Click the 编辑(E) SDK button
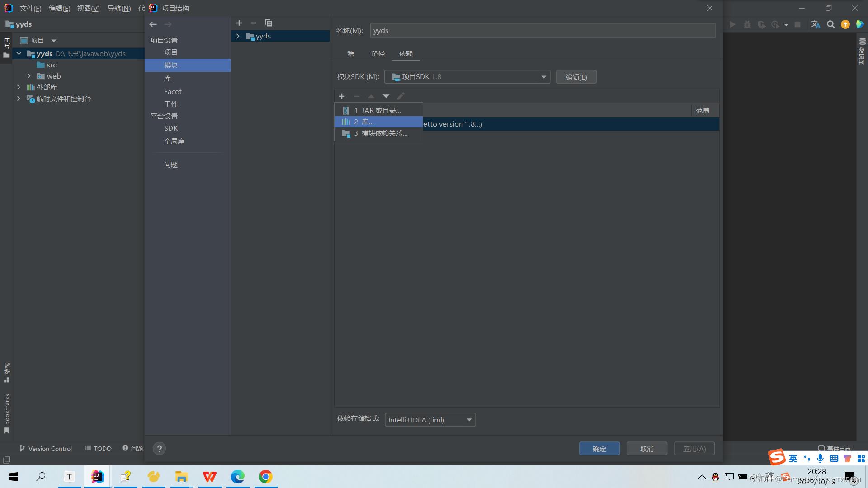The image size is (868, 488). coord(576,77)
